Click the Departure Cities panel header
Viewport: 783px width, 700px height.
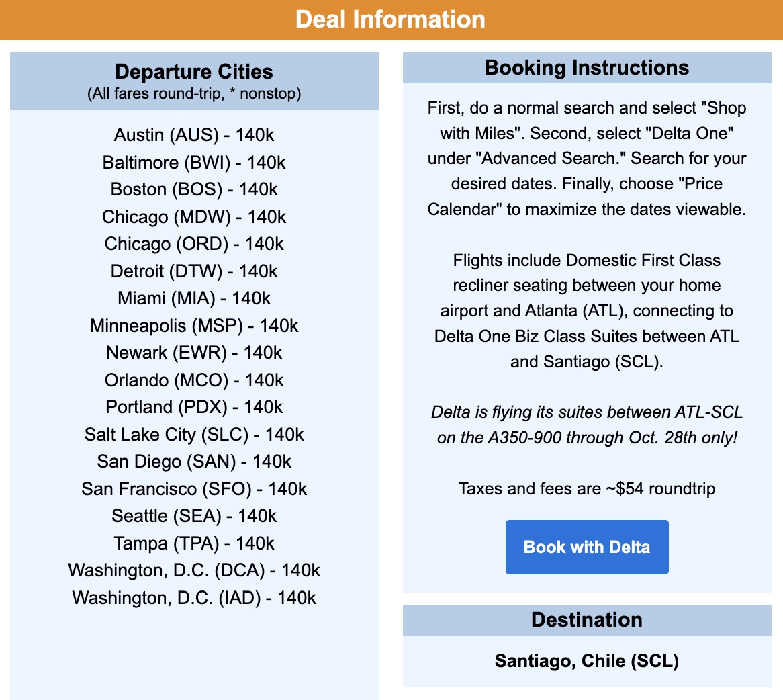point(194,72)
